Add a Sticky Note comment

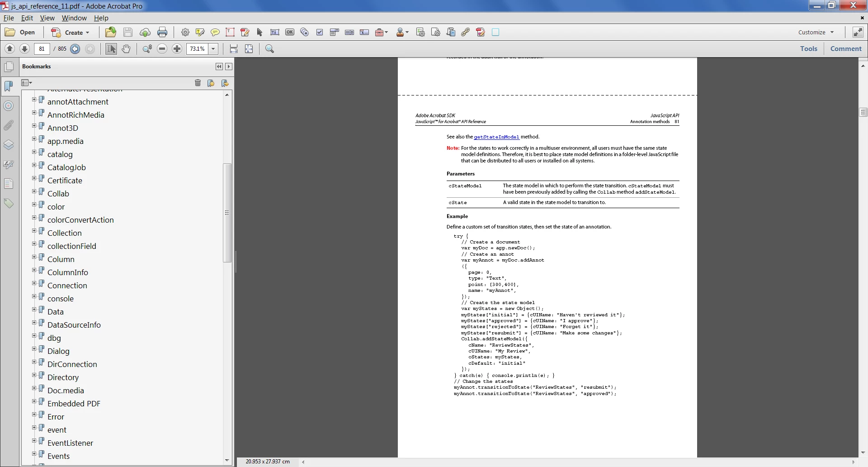[x=215, y=32]
